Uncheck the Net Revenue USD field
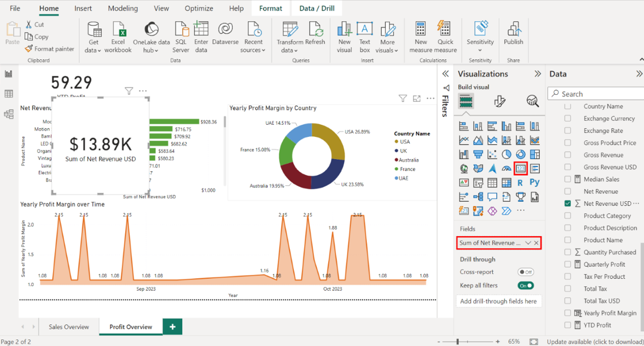The height and width of the screenshot is (346, 644). 568,203
